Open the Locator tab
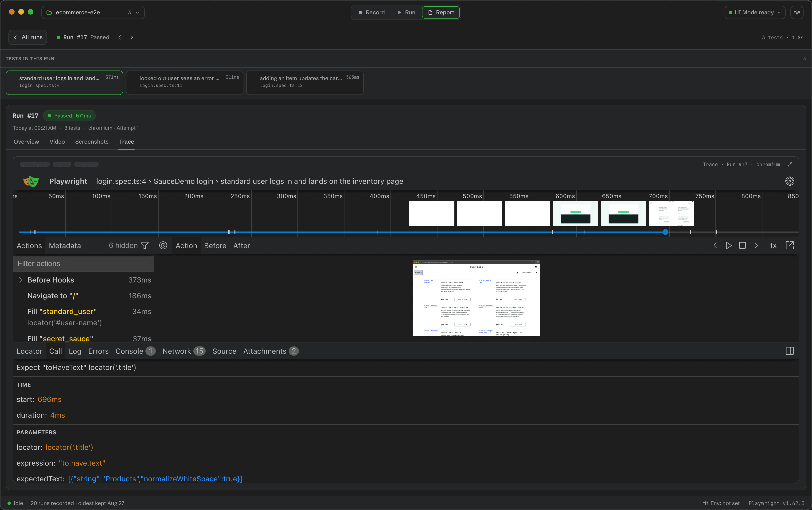 click(29, 351)
